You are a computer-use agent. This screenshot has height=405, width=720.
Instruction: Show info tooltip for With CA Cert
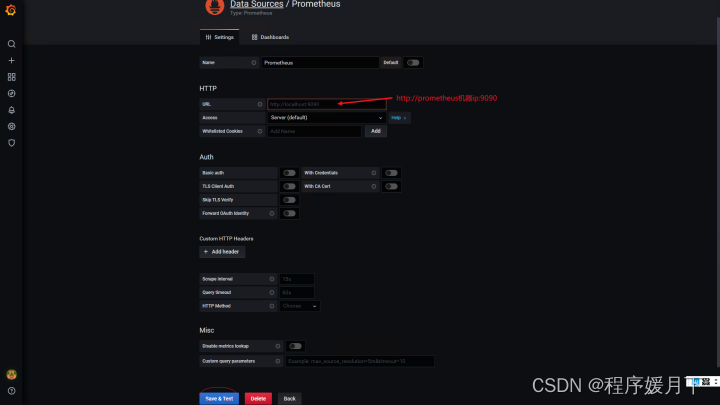click(x=373, y=186)
